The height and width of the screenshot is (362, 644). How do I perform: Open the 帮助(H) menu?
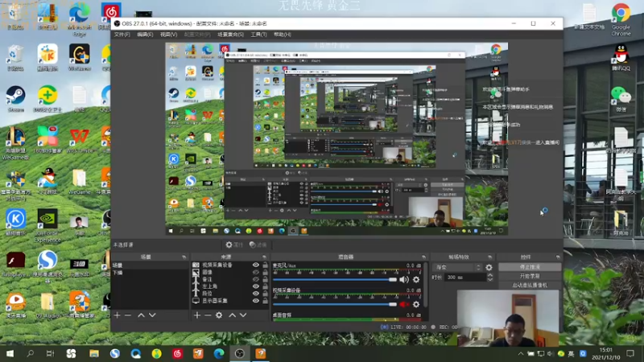coord(283,35)
